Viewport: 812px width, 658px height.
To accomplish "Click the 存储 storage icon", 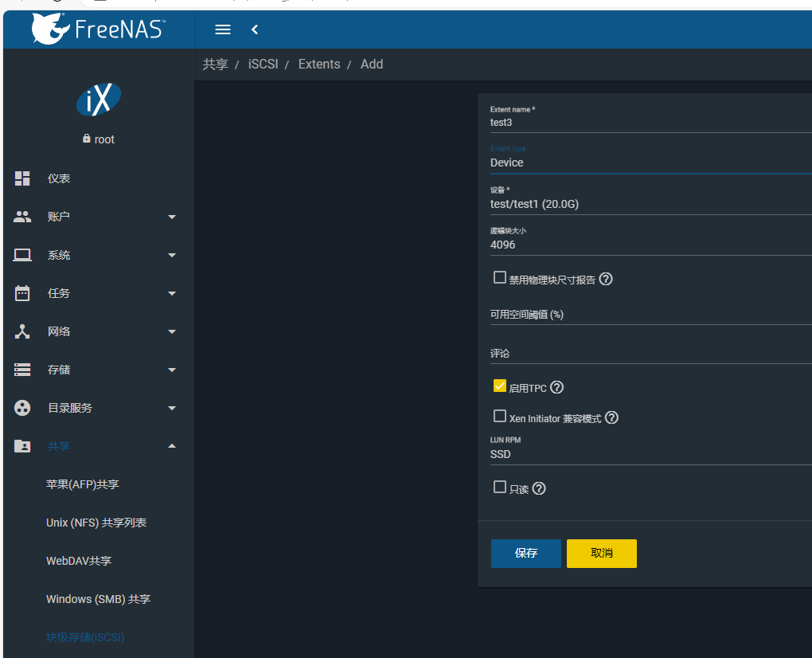I will point(21,369).
